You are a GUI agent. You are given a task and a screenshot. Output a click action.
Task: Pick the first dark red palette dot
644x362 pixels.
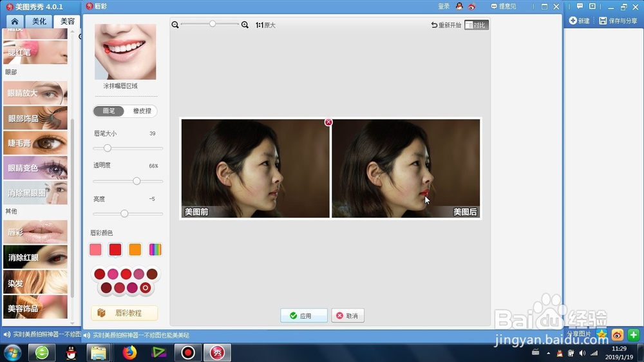point(99,274)
